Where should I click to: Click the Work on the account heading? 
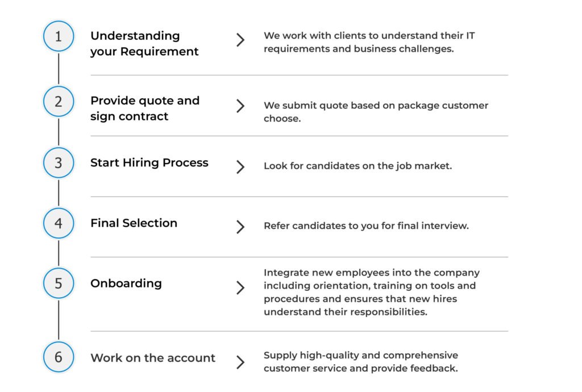[153, 358]
